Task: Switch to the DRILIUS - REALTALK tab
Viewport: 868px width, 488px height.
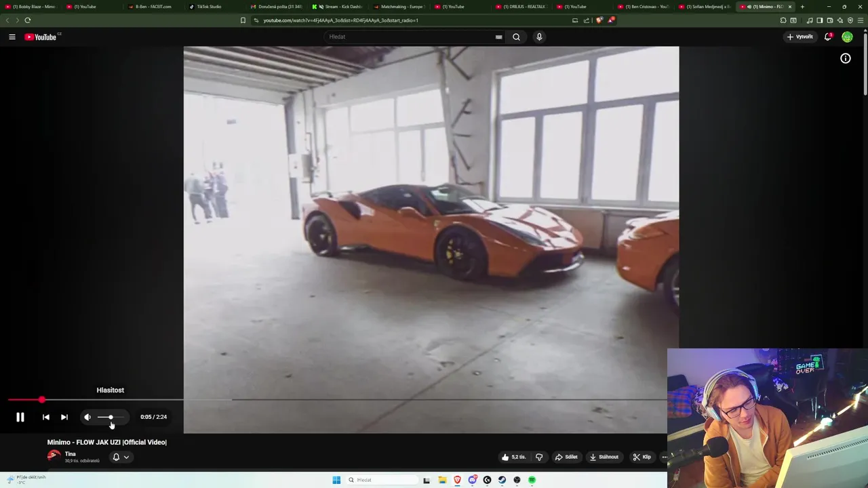Action: click(x=522, y=7)
